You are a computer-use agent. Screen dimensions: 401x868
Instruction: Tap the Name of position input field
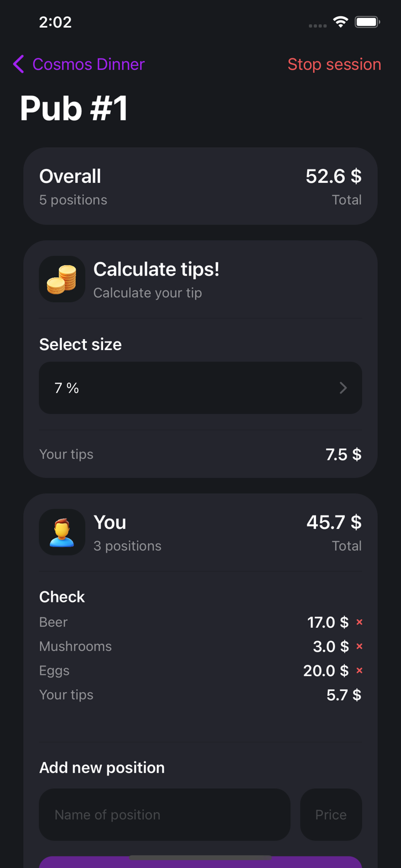(x=164, y=814)
